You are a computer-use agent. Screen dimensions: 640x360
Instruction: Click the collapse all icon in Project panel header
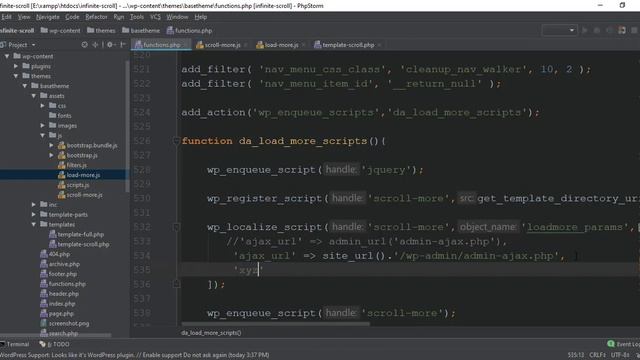click(95, 45)
